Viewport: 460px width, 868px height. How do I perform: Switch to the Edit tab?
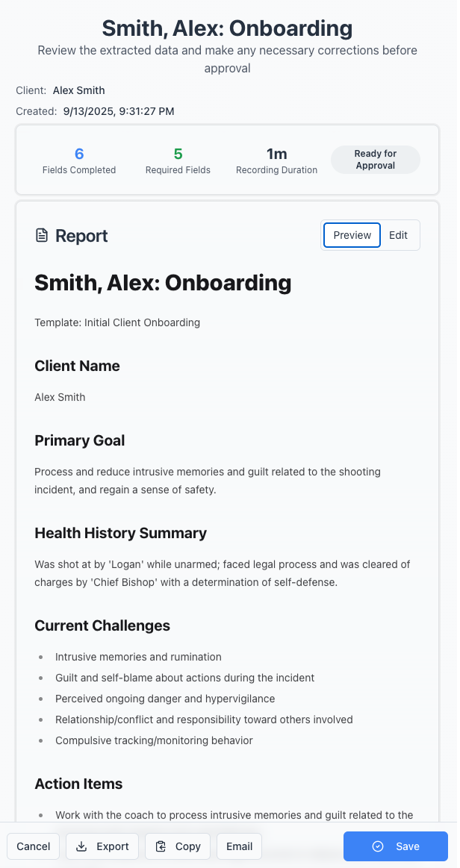click(x=398, y=234)
